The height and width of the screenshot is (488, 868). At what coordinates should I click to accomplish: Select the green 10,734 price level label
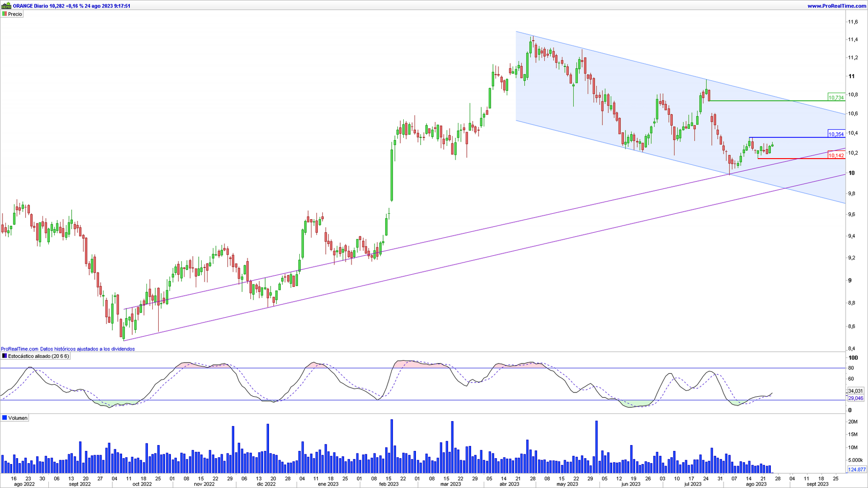[836, 98]
